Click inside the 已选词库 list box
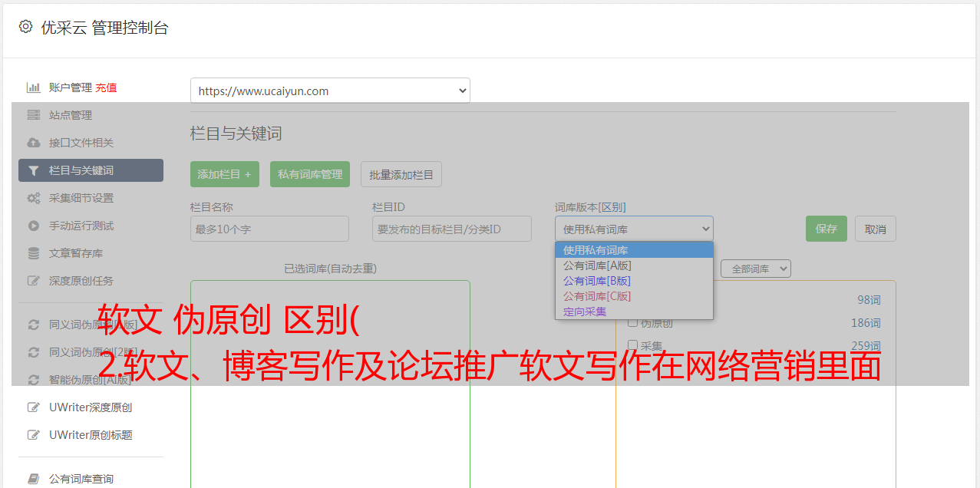 [330, 384]
